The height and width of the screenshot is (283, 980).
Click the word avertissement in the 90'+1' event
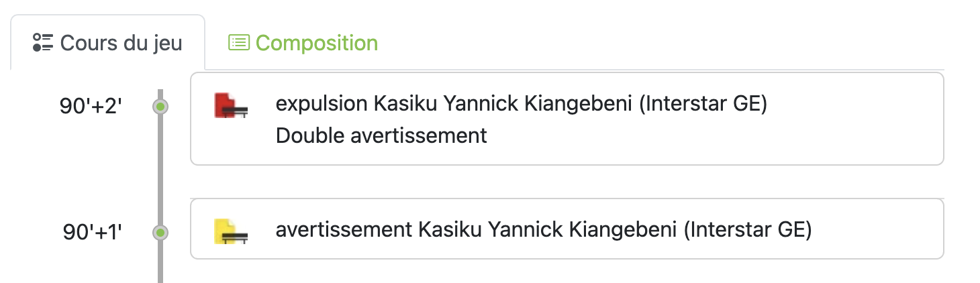pyautogui.click(x=343, y=230)
